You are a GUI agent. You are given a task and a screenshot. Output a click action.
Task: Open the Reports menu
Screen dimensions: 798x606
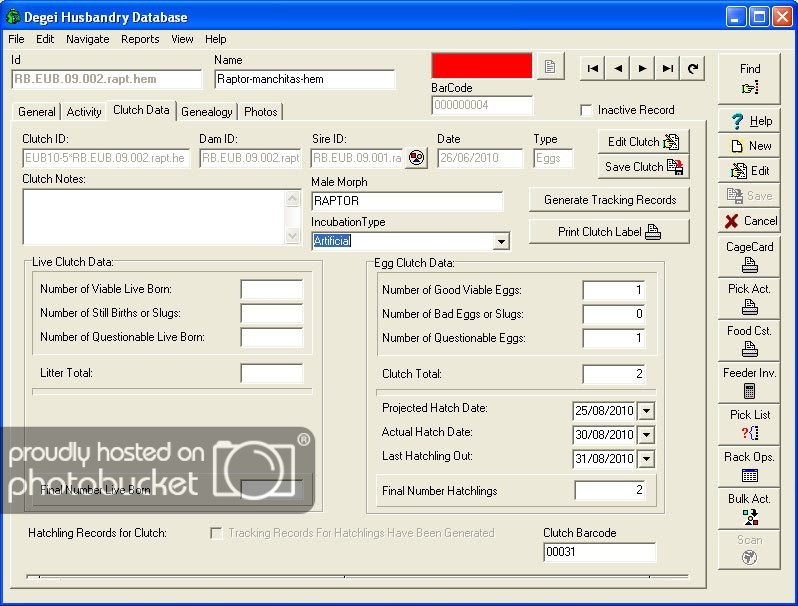(140, 39)
